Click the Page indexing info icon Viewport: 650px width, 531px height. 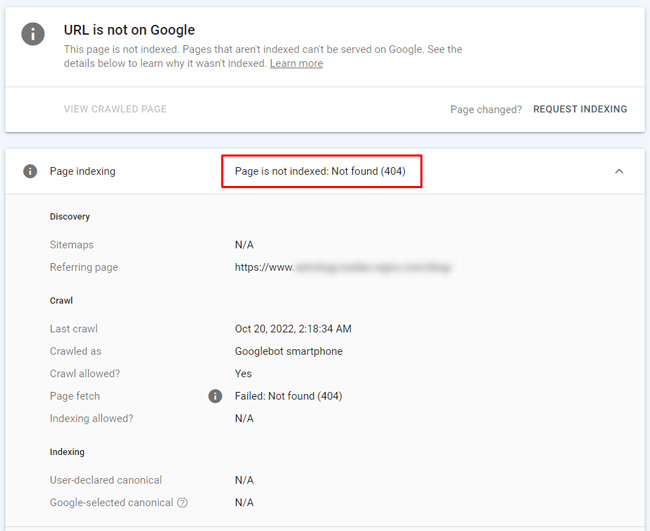(x=30, y=171)
